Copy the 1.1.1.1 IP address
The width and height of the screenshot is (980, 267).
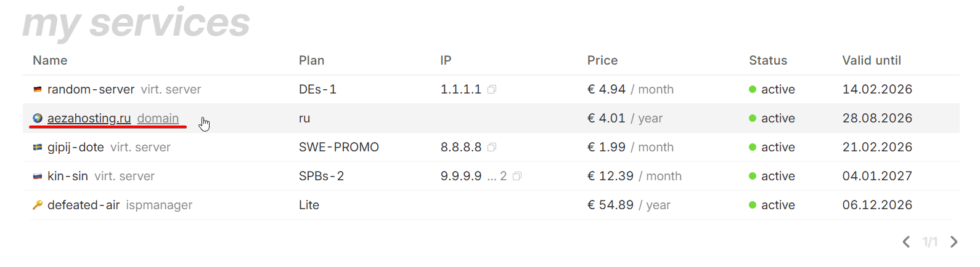(492, 90)
